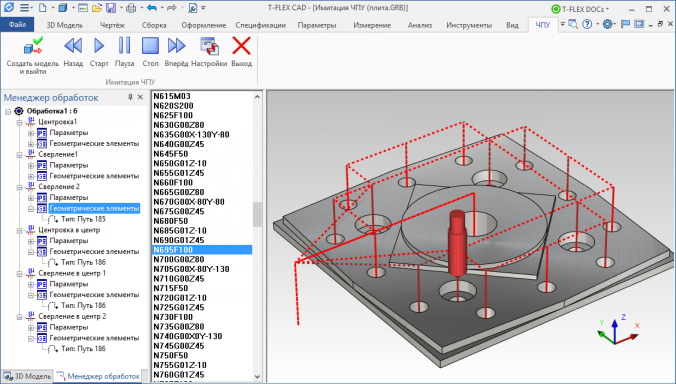Collapse the Обработка1 : 6 tree node
This screenshot has width=676, height=384.
coord(8,111)
